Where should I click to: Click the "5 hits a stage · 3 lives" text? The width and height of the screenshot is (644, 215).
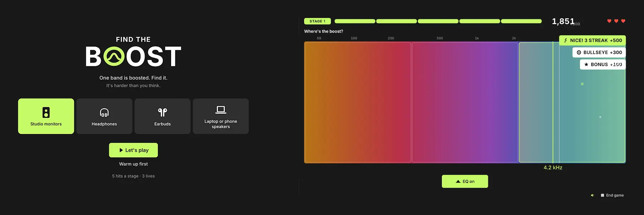click(133, 176)
